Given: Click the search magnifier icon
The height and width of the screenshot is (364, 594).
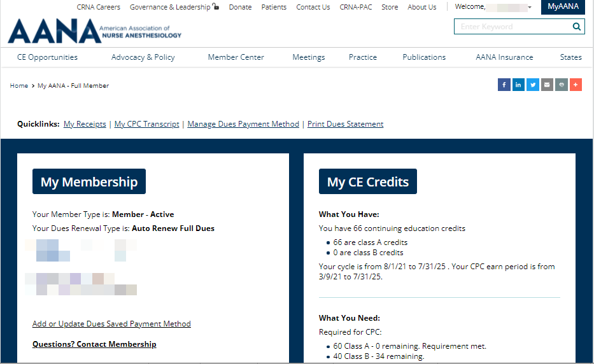Looking at the screenshot, I should [576, 27].
